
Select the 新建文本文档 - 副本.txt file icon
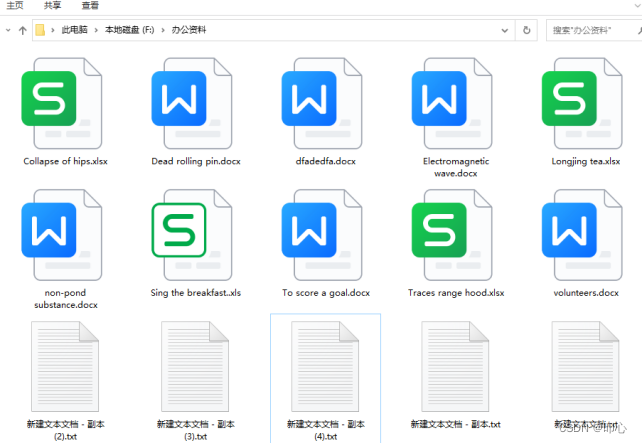455,366
